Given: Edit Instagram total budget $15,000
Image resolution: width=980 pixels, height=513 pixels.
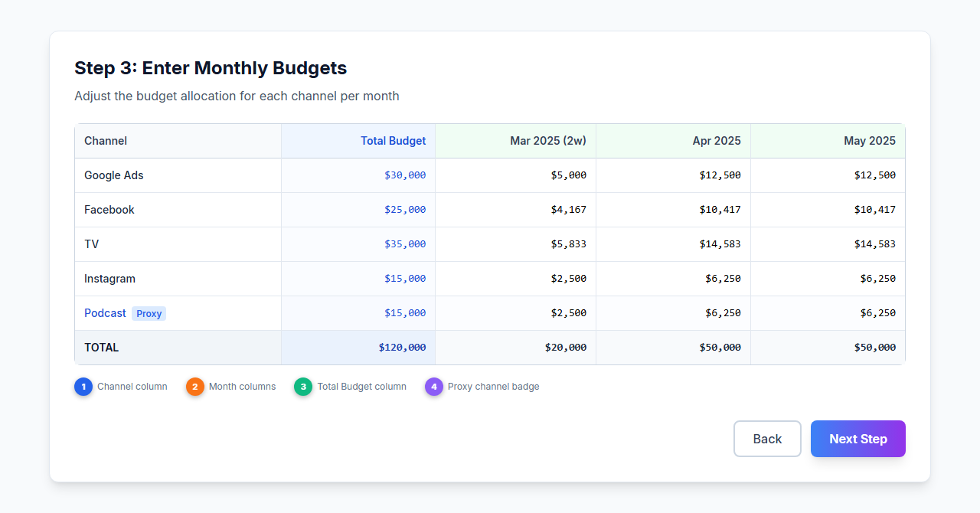Looking at the screenshot, I should (x=358, y=279).
